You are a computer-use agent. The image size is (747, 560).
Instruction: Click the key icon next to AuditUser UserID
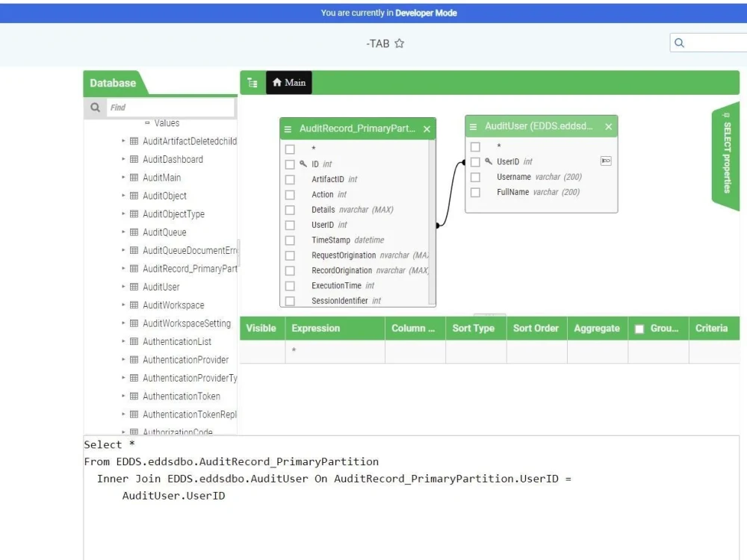click(x=489, y=161)
